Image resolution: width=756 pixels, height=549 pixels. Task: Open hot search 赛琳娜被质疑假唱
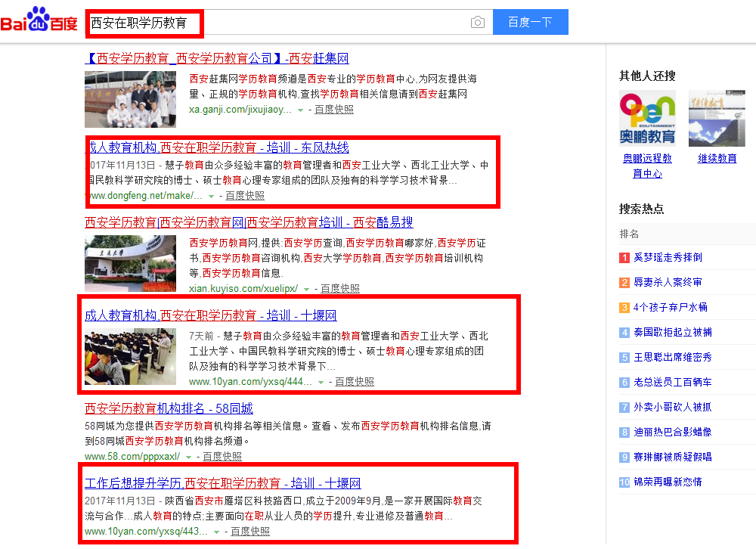[673, 457]
